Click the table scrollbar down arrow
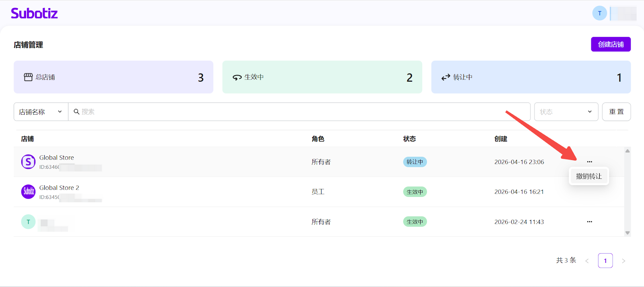 pyautogui.click(x=627, y=233)
